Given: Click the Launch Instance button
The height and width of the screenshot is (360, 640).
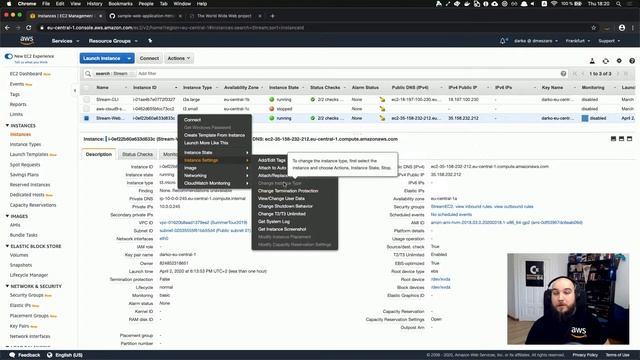Looking at the screenshot, I should point(102,58).
